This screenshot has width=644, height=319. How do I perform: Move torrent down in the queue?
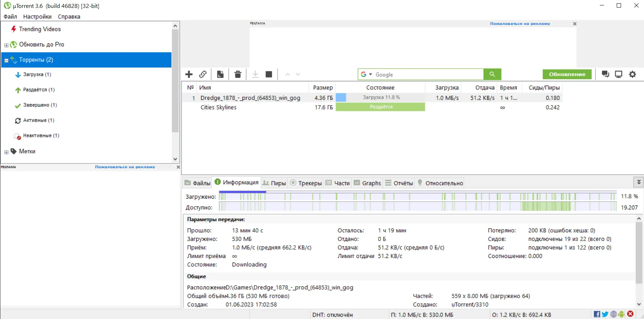pyautogui.click(x=298, y=74)
